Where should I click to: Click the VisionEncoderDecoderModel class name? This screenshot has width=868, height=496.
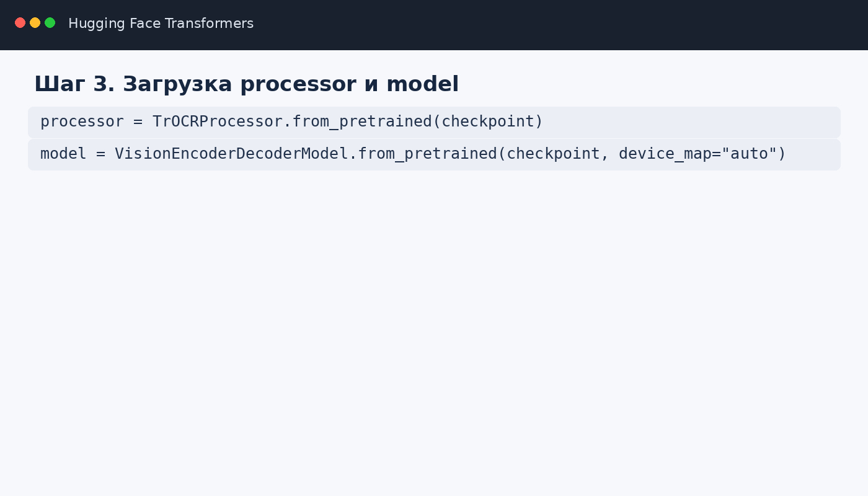(x=231, y=154)
